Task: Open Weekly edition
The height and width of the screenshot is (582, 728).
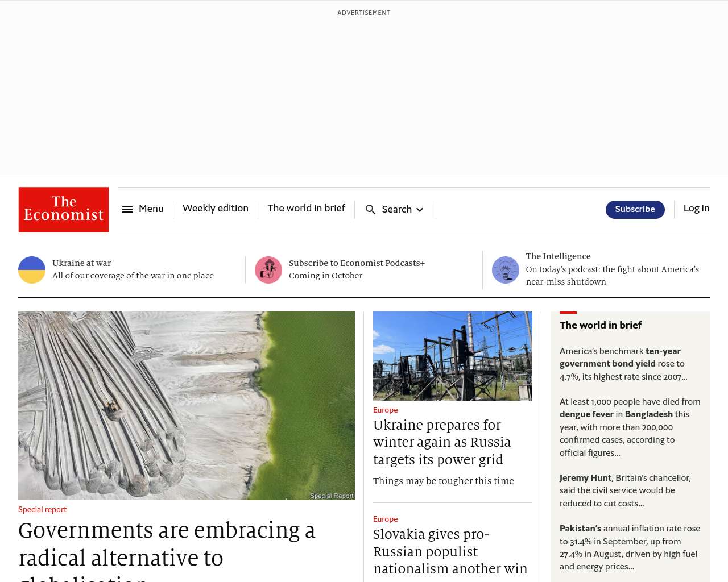Action: click(216, 209)
